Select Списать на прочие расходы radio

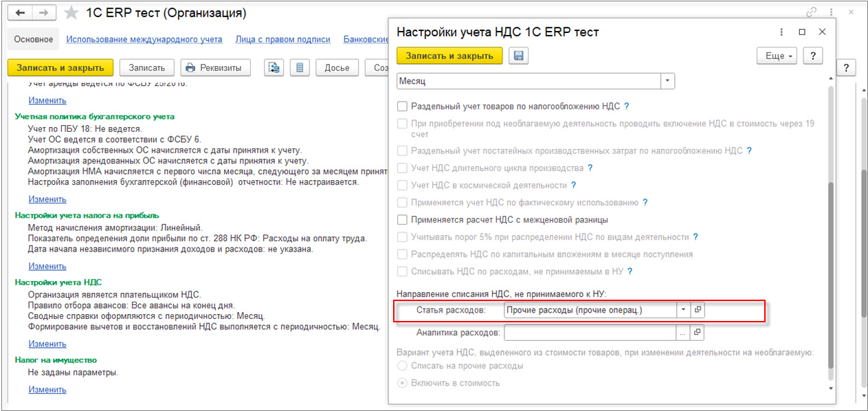tap(403, 366)
